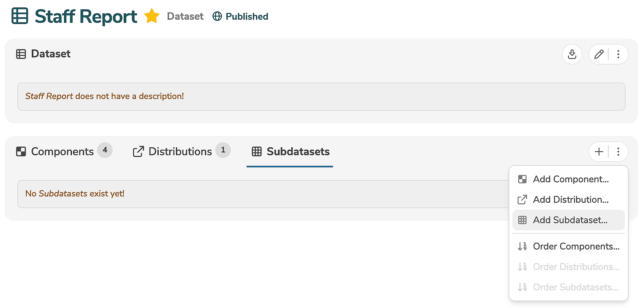The width and height of the screenshot is (644, 308).
Task: Click the Distributions count badge showing 1
Action: click(x=223, y=150)
